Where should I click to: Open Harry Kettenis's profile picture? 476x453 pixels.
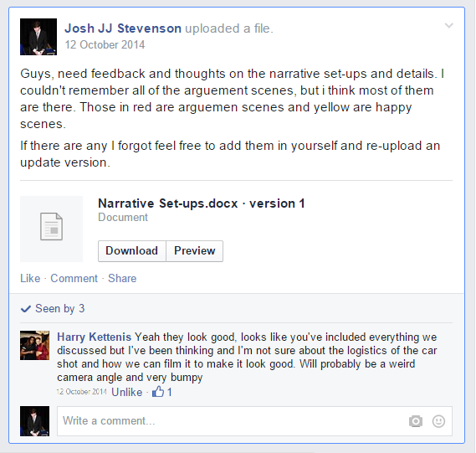click(x=34, y=346)
